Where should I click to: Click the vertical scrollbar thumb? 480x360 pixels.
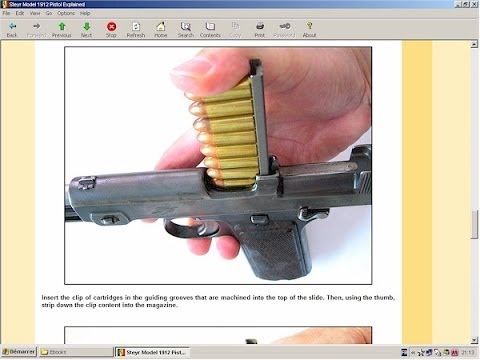point(474,224)
